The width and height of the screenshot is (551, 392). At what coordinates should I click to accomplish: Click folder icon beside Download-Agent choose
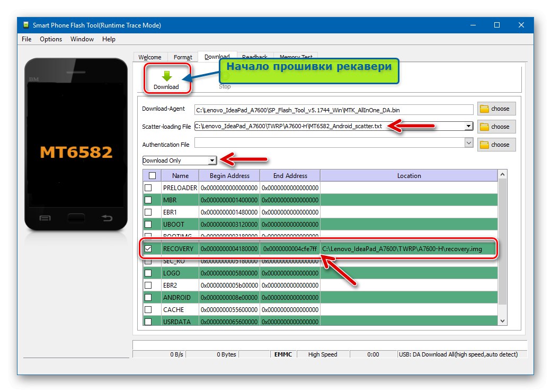(484, 109)
